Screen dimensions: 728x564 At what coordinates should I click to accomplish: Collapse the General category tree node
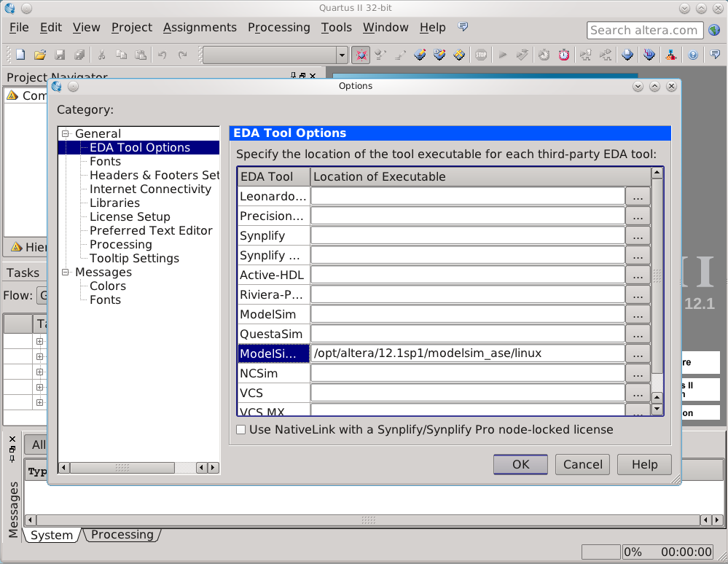(x=66, y=133)
